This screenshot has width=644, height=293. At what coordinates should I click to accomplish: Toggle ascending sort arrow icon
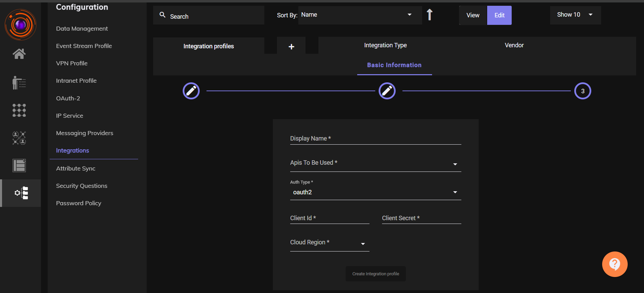430,15
